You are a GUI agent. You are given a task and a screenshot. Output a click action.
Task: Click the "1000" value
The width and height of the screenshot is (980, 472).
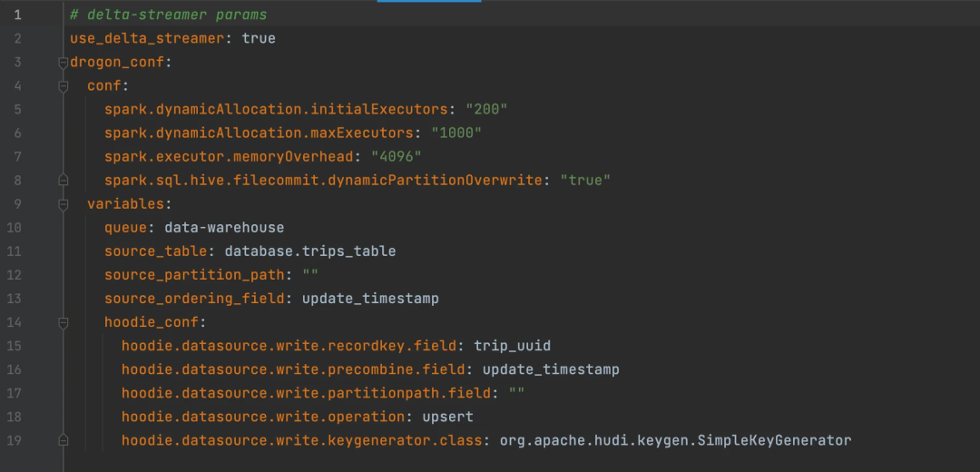pyautogui.click(x=456, y=133)
